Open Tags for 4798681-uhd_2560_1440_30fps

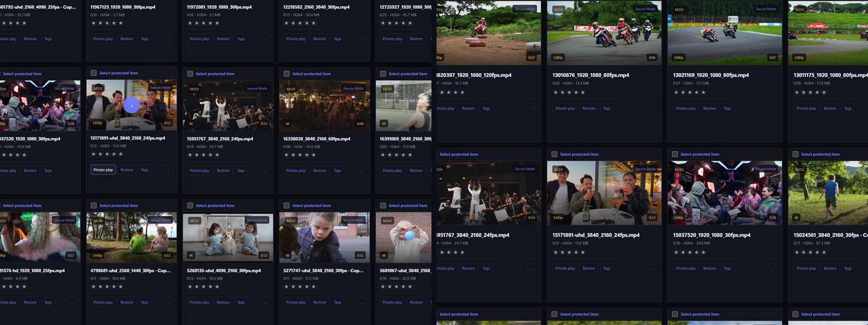(x=145, y=302)
